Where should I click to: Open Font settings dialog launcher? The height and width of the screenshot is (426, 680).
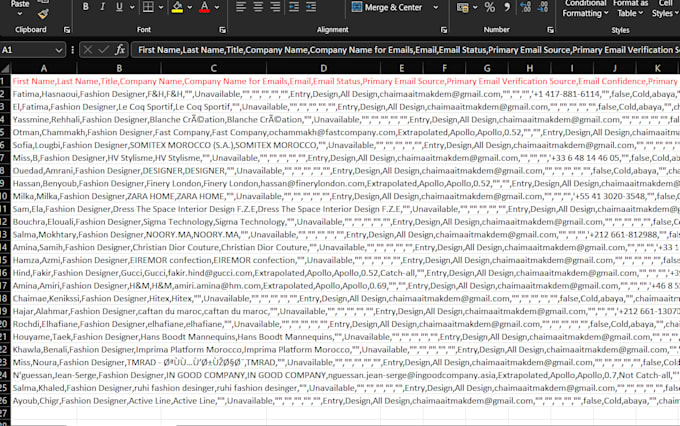[x=222, y=30]
